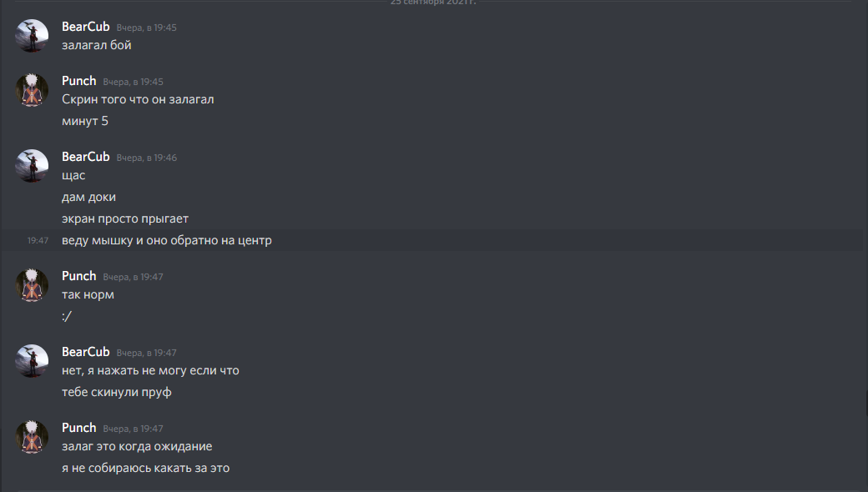Open Punch's avatar at 19:45 message
This screenshot has width=868, height=492.
[x=32, y=90]
